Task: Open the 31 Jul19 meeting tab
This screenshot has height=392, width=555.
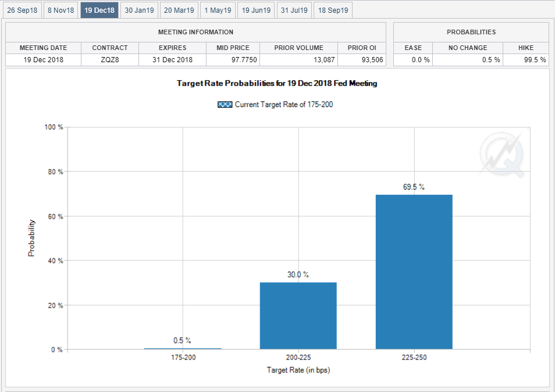Action: (x=294, y=10)
